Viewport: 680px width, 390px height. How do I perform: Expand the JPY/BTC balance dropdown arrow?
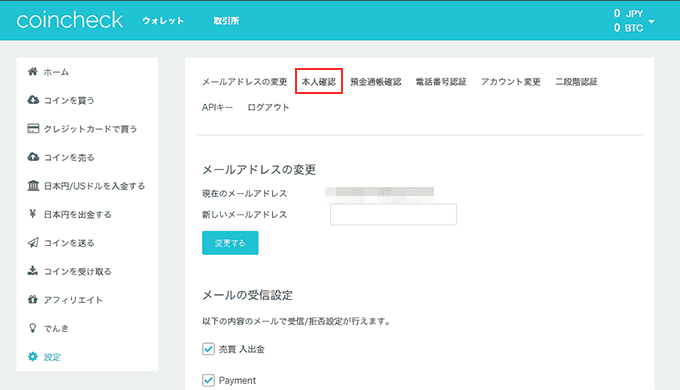pos(651,21)
